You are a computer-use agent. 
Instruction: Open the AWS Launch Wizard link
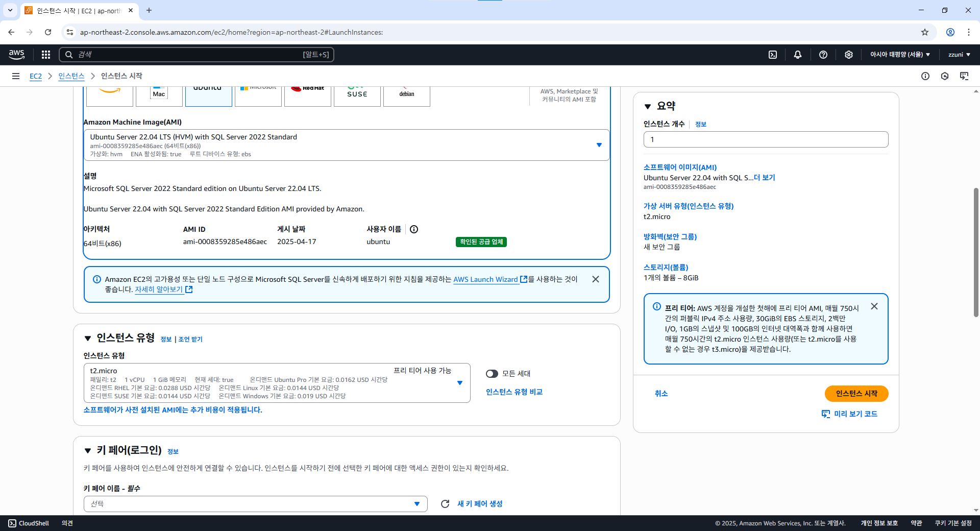[x=490, y=279]
